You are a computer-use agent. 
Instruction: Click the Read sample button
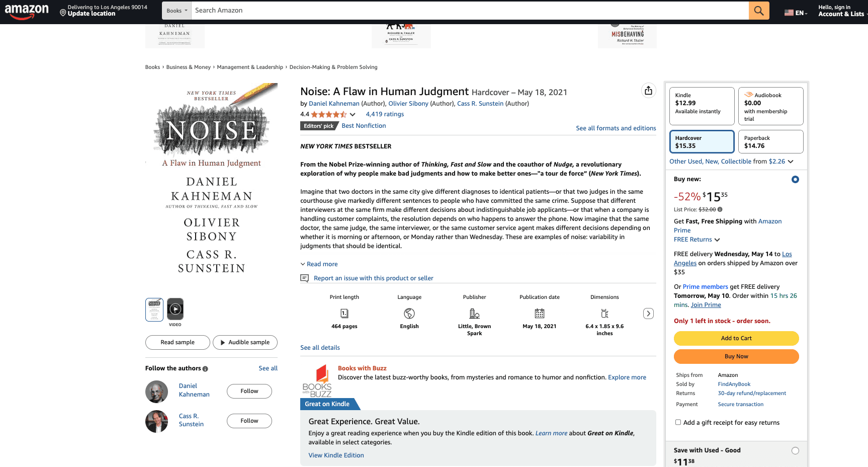(178, 342)
